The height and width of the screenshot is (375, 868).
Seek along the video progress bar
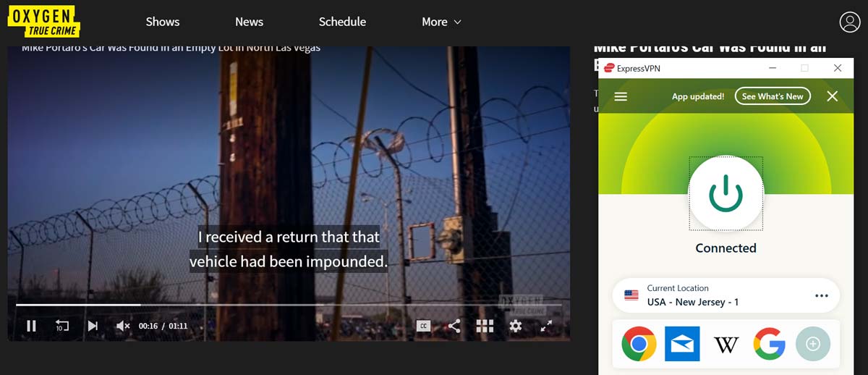(x=289, y=305)
